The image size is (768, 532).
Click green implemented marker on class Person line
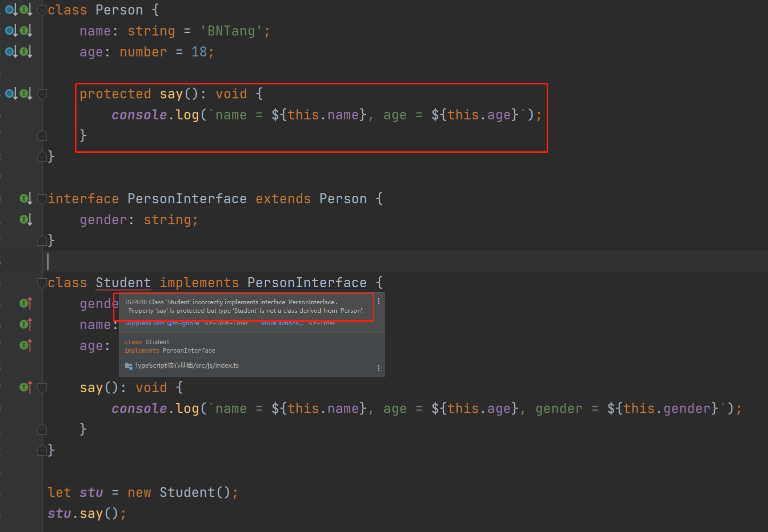point(26,9)
